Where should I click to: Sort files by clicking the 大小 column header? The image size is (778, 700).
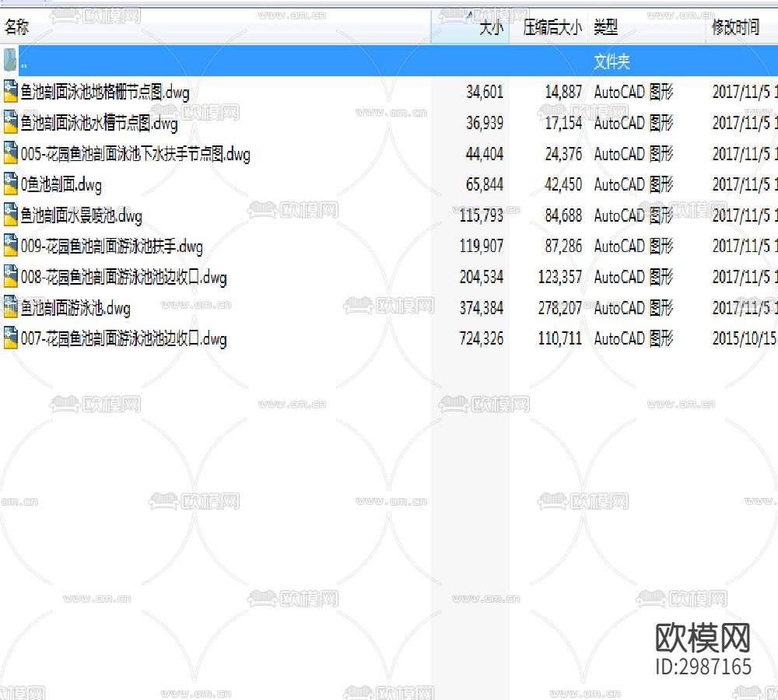pos(490,27)
